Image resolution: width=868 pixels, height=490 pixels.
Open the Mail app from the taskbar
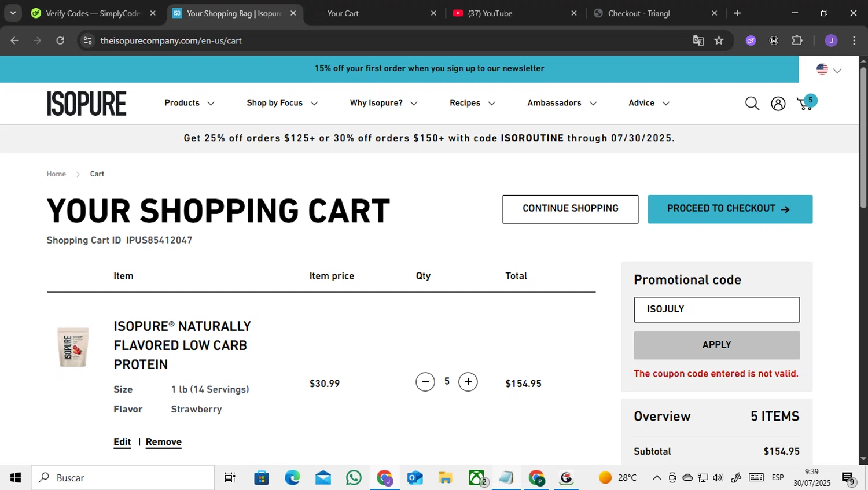(323, 478)
